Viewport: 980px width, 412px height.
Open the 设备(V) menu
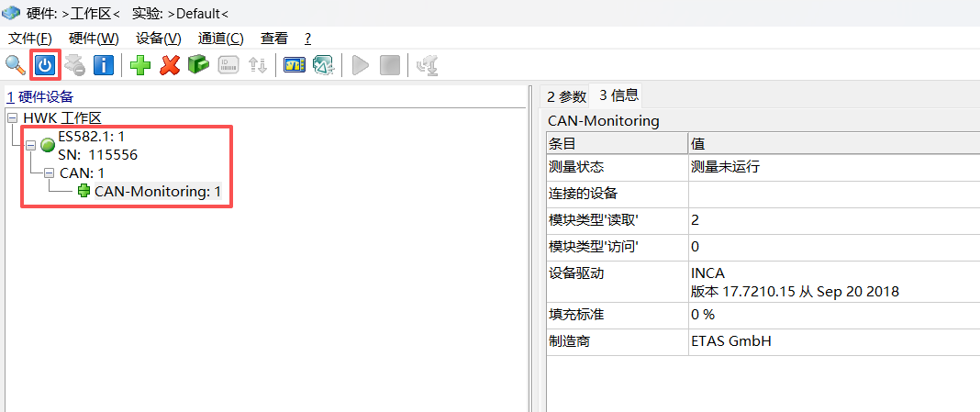click(x=159, y=39)
